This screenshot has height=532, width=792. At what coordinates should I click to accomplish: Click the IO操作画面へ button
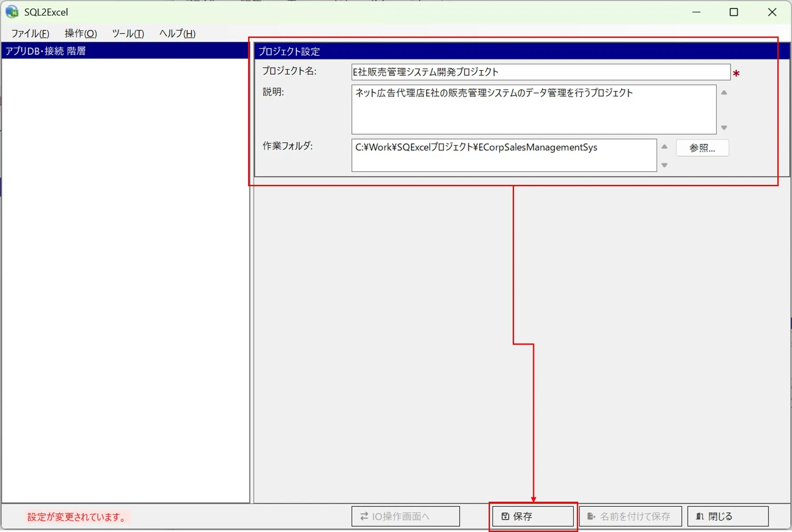(405, 516)
